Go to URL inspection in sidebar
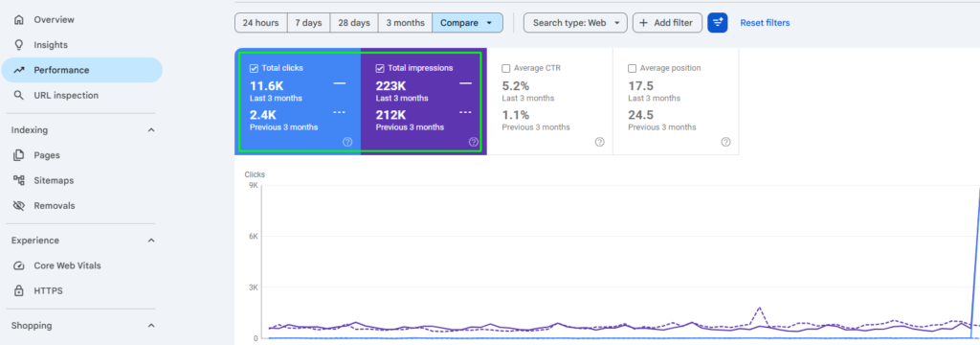 pyautogui.click(x=82, y=95)
